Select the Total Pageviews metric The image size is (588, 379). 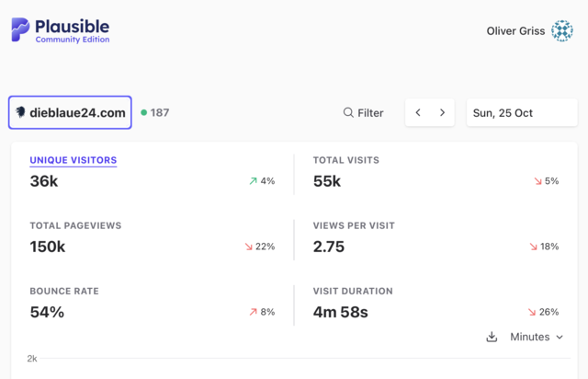click(75, 225)
